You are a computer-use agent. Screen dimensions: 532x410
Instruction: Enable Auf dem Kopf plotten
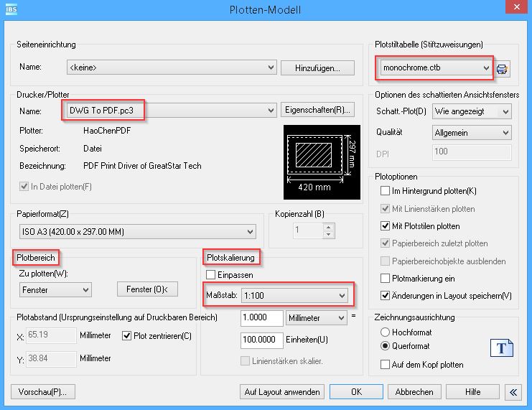pos(385,365)
